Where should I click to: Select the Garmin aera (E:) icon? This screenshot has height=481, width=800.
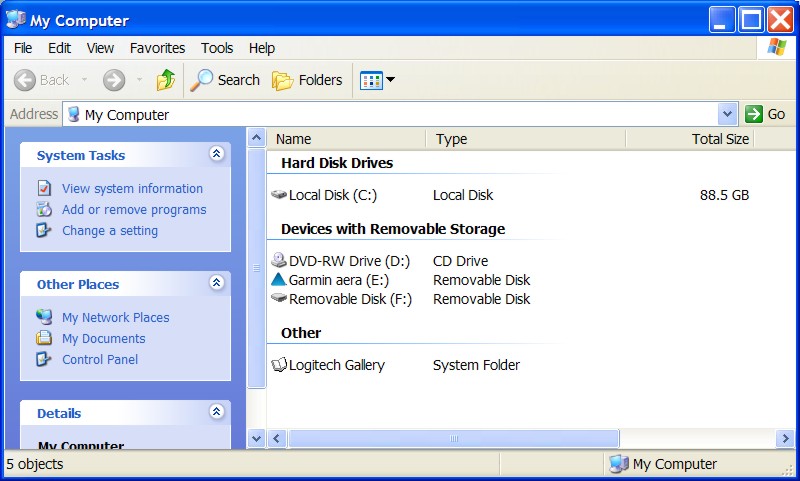click(x=279, y=280)
